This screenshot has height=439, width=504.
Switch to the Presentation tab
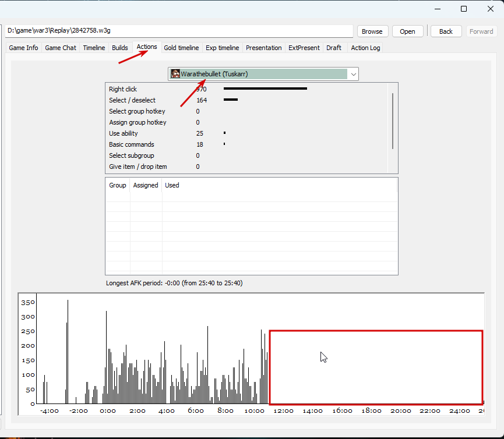click(263, 48)
